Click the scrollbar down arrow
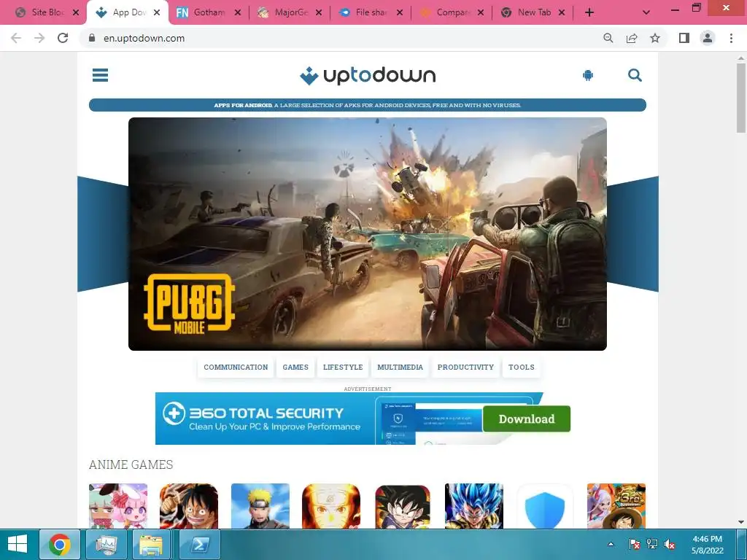The height and width of the screenshot is (560, 747). (741, 522)
